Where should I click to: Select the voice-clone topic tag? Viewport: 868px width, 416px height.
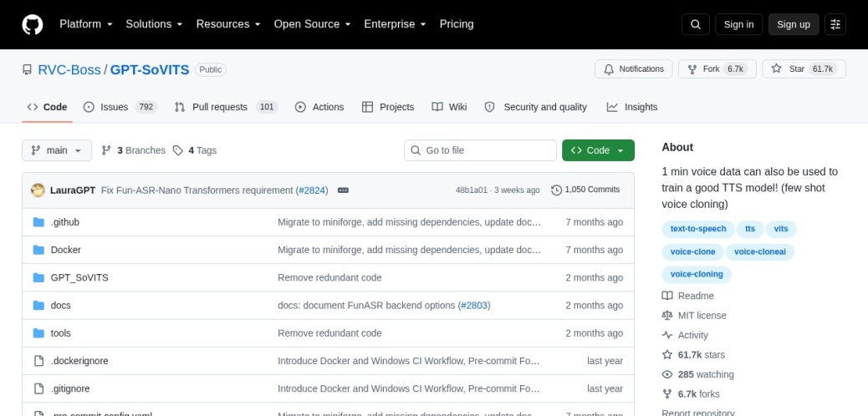pos(693,252)
